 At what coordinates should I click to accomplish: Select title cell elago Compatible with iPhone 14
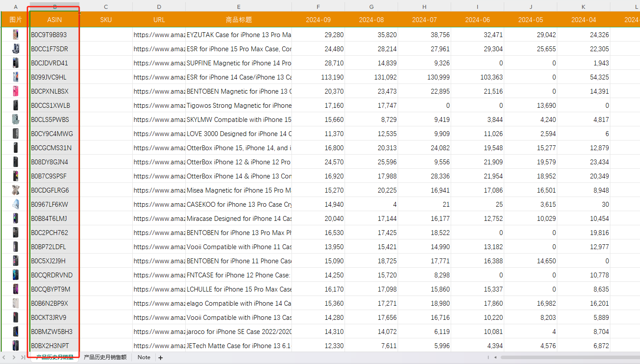coord(238,303)
